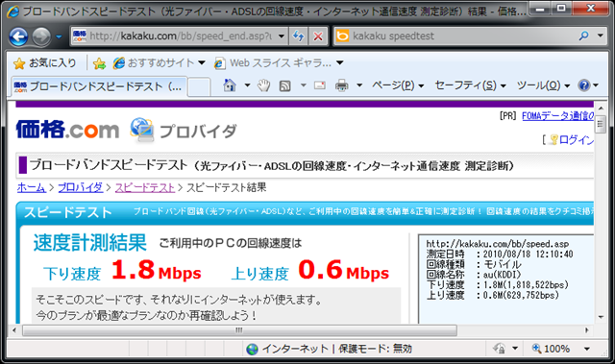Expand the address bar URL dropdown

tap(282, 36)
